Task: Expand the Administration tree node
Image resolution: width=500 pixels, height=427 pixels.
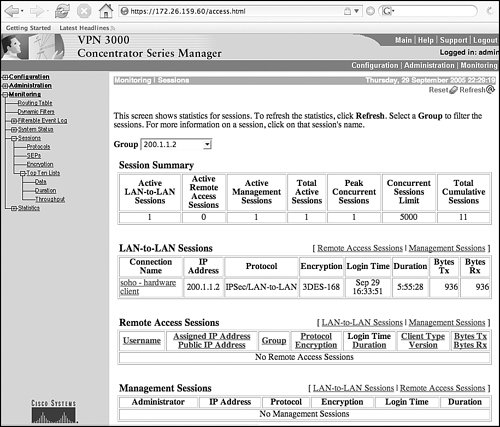Action: pyautogui.click(x=5, y=86)
